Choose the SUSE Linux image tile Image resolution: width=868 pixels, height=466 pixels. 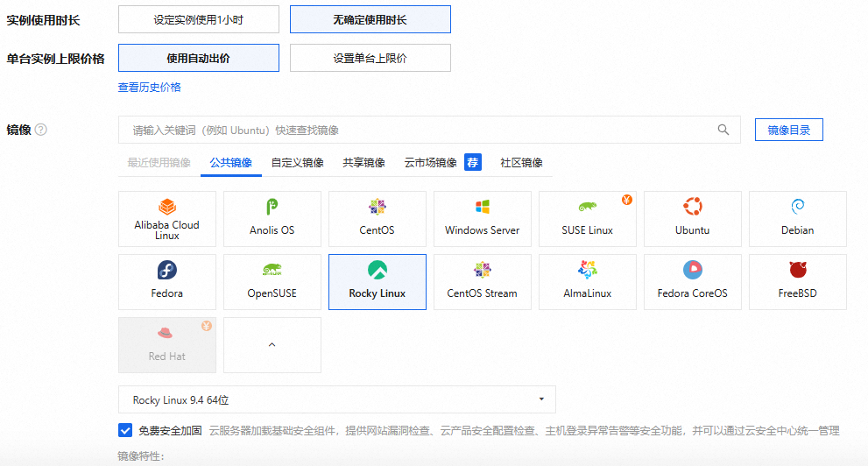(x=588, y=219)
